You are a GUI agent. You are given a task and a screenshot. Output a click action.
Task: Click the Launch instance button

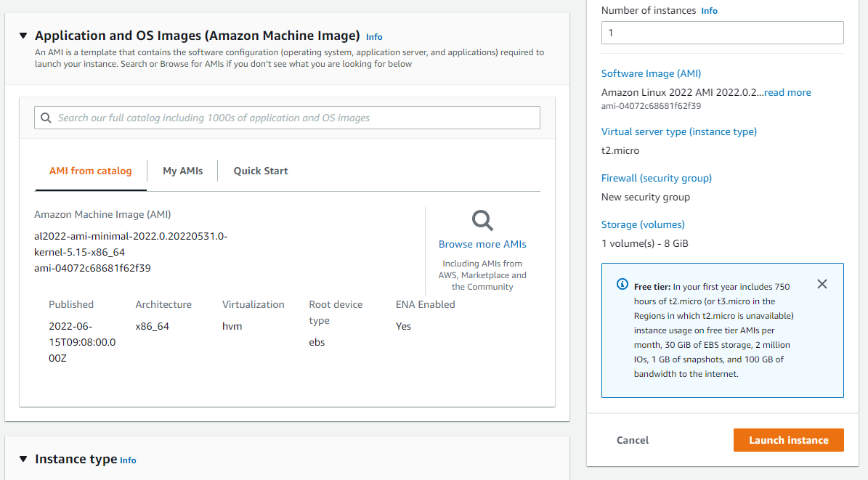tap(788, 440)
